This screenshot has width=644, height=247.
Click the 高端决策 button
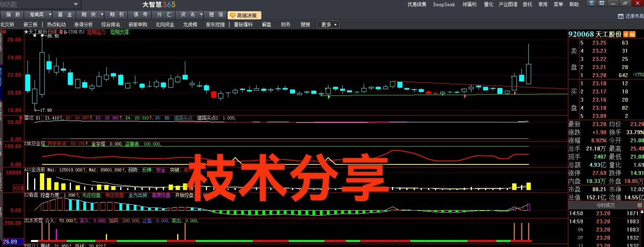click(244, 16)
